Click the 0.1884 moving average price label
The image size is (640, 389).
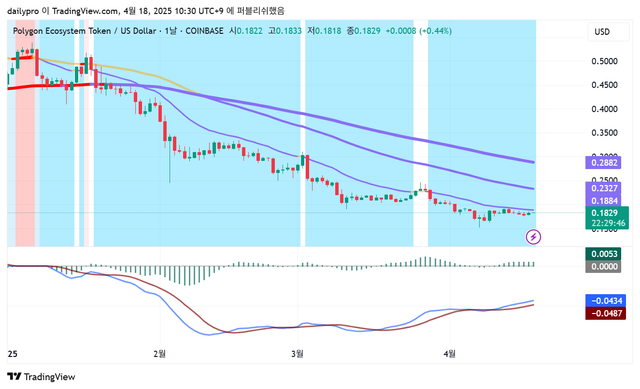point(603,200)
